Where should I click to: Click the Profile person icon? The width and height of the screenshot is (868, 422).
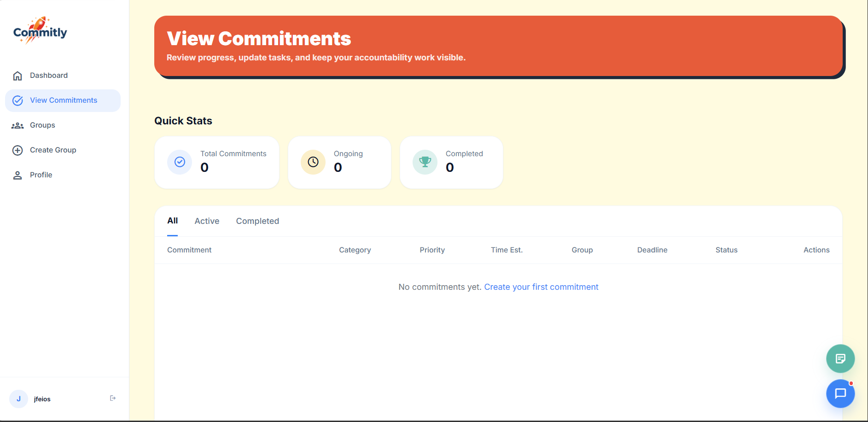point(17,175)
